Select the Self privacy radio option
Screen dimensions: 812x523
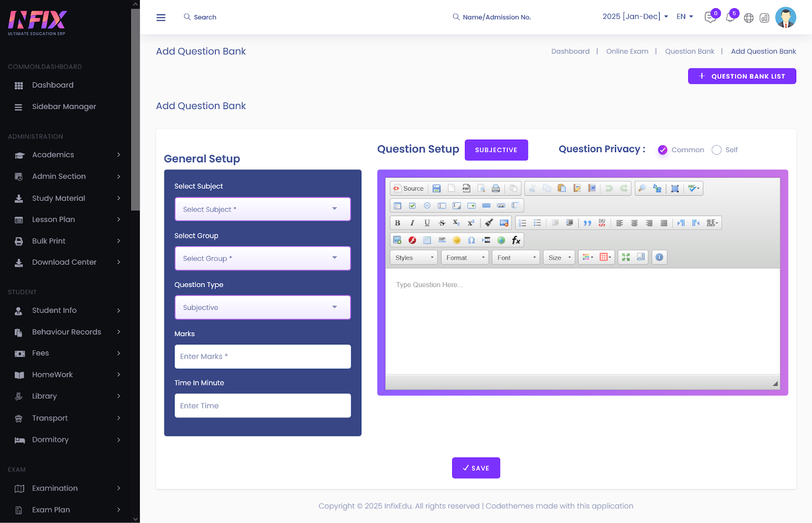click(x=717, y=150)
